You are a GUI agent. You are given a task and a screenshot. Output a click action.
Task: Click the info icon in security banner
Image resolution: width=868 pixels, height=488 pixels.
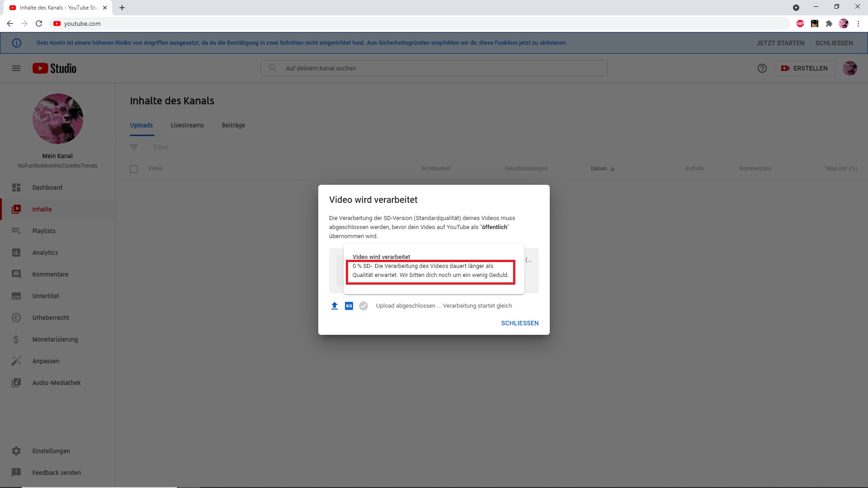(17, 43)
